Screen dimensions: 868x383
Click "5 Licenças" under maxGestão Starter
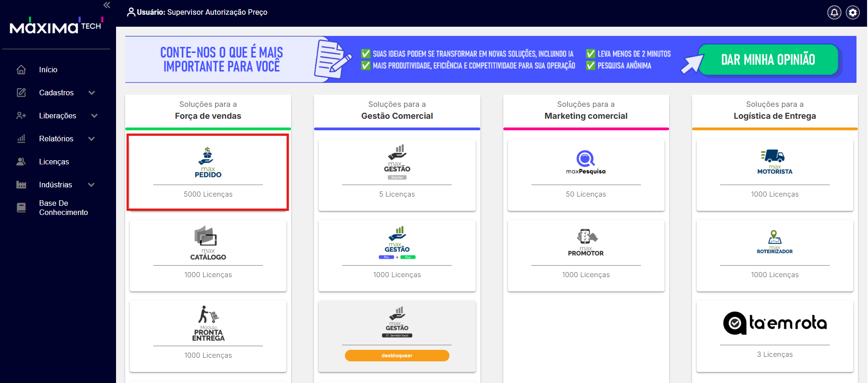click(397, 194)
